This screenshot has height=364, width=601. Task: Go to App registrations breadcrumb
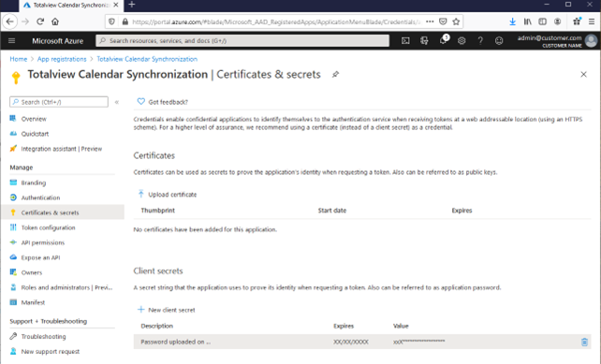coord(62,59)
